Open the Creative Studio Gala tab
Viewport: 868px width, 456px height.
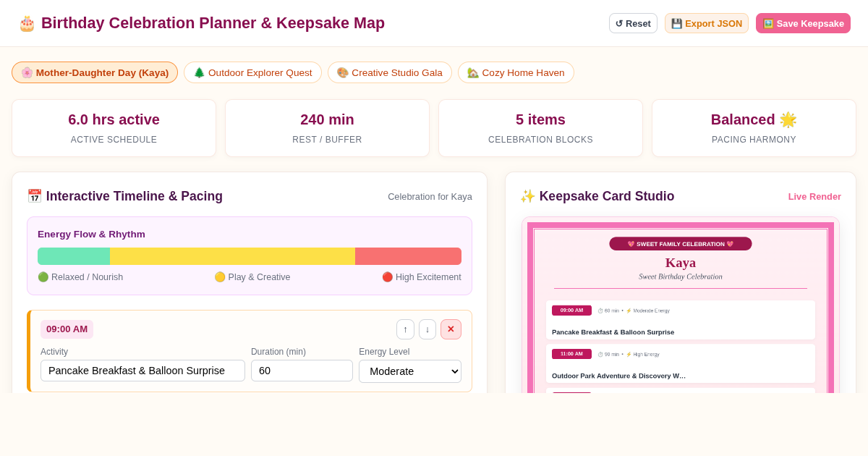[390, 72]
